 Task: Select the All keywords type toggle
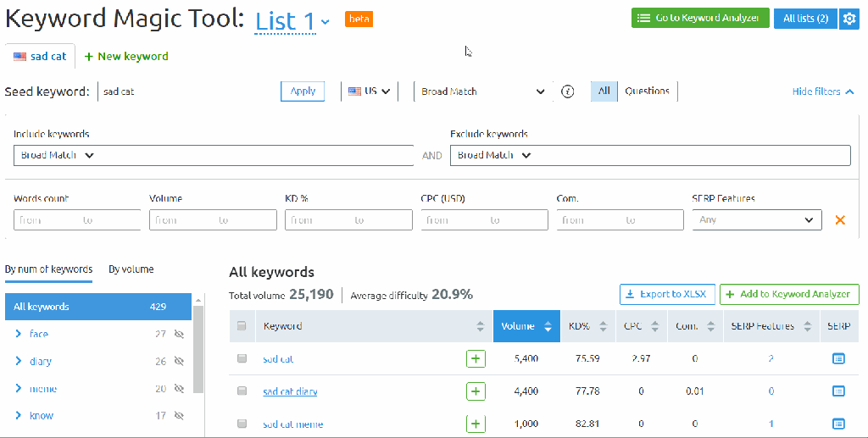[x=604, y=91]
